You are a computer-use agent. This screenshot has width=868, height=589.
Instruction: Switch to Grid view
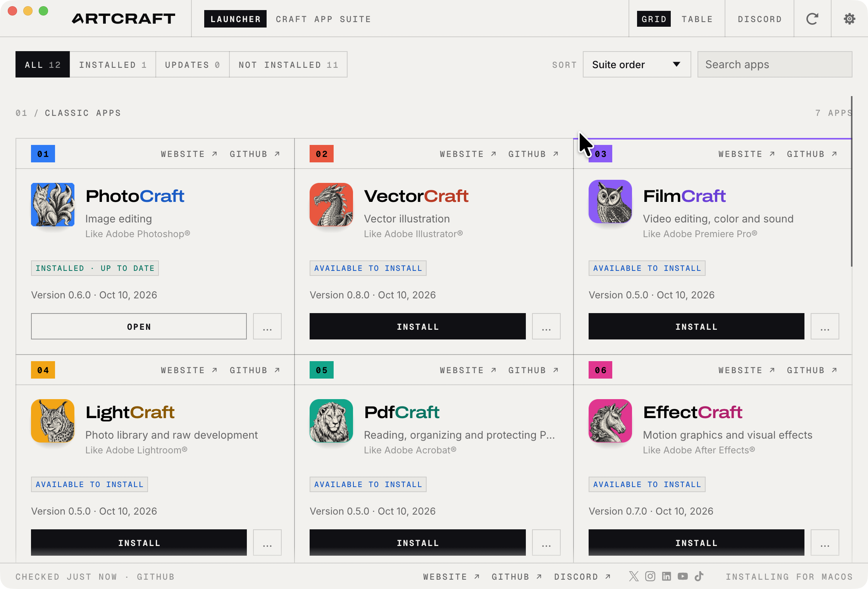[x=654, y=19]
